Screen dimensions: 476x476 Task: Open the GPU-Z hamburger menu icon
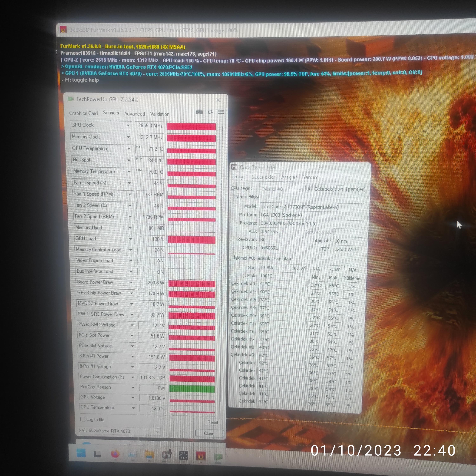pyautogui.click(x=221, y=112)
